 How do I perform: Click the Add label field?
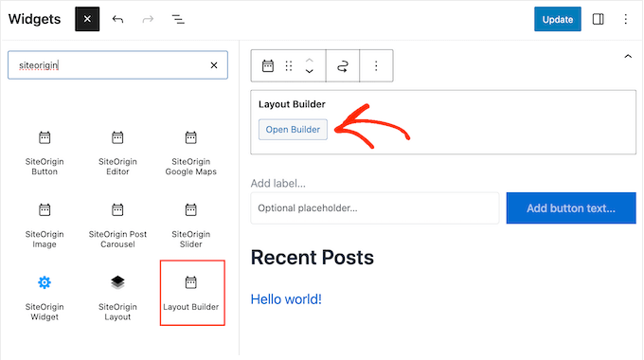278,183
